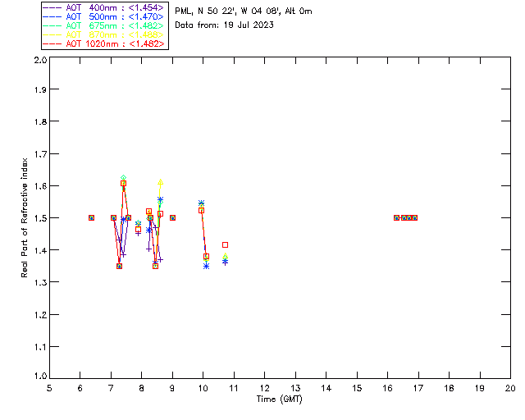Click the x-axis tick label 17
This screenshot has width=525, height=420.
point(418,388)
